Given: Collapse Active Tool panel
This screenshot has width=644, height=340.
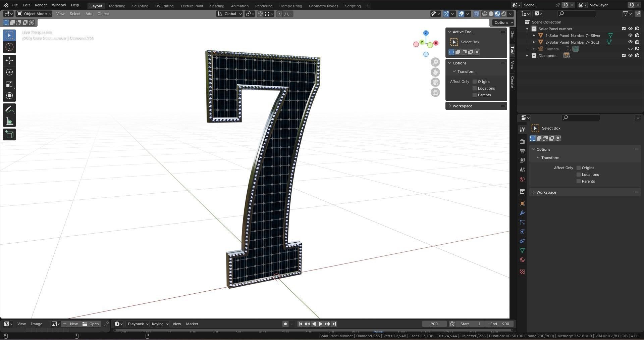Looking at the screenshot, I should [450, 32].
